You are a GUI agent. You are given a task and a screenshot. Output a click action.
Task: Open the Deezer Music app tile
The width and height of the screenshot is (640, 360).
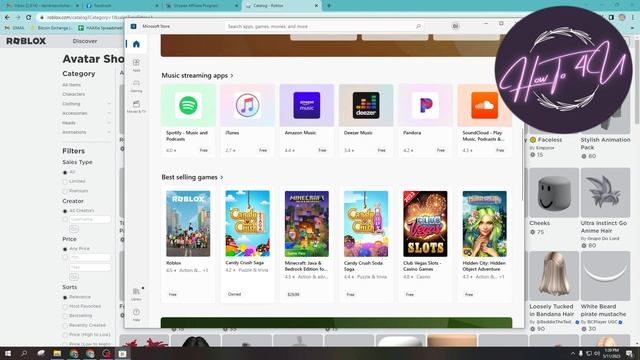366,120
